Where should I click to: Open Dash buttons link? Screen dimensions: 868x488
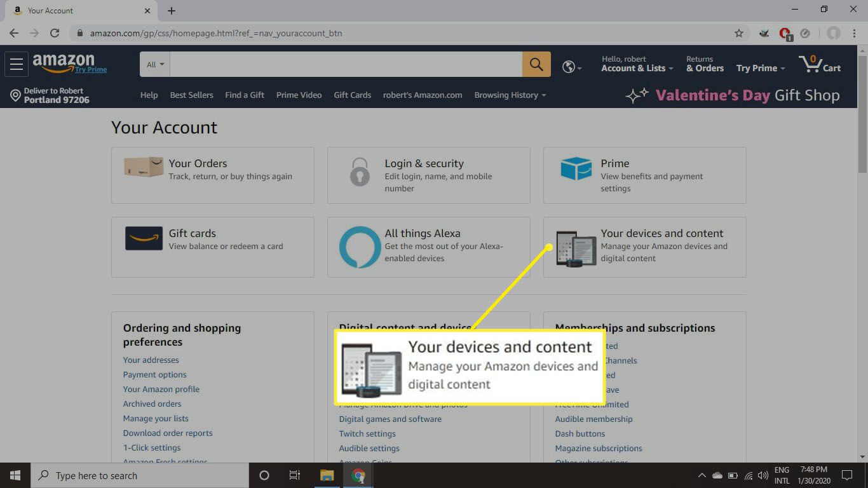point(580,434)
